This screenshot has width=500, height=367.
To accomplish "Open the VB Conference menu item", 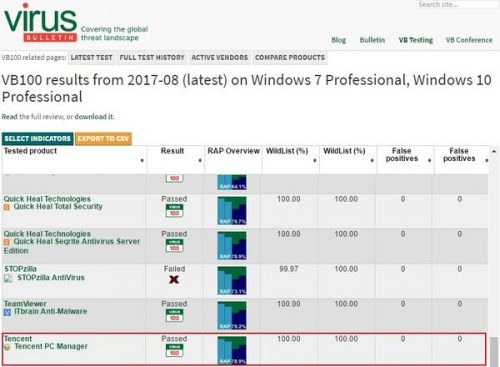I will 469,40.
